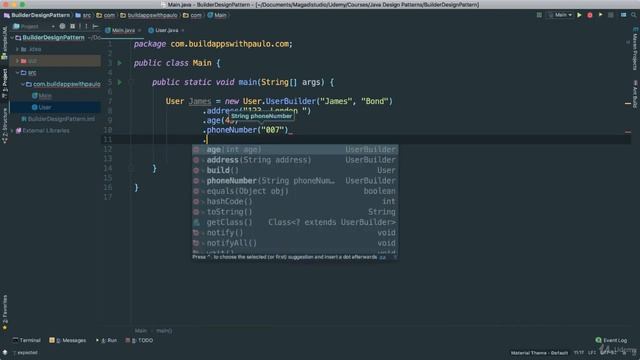Open the Ant Build side panel
The height and width of the screenshot is (360, 640).
[635, 94]
